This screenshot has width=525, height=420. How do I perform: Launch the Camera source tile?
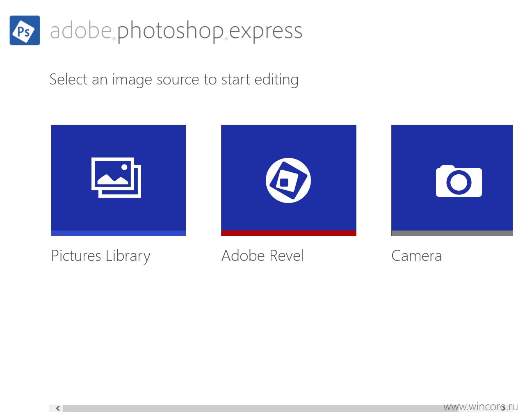(x=452, y=180)
